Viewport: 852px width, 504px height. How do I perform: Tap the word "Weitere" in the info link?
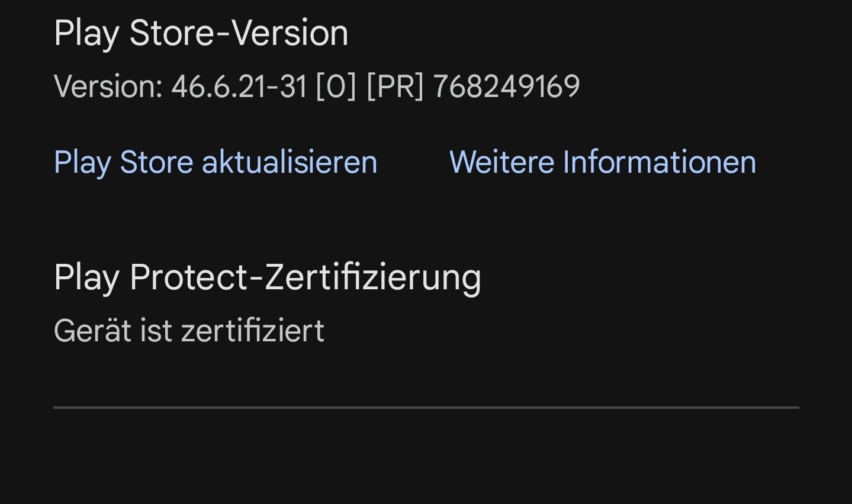[501, 162]
